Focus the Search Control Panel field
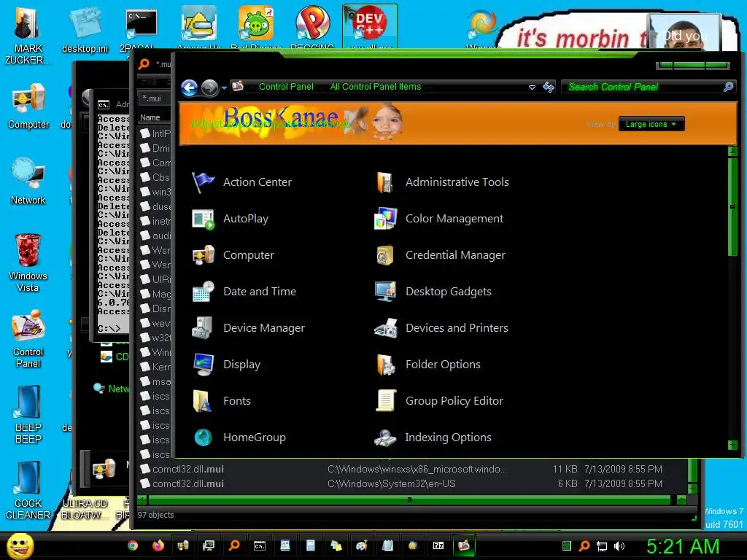 pos(643,87)
